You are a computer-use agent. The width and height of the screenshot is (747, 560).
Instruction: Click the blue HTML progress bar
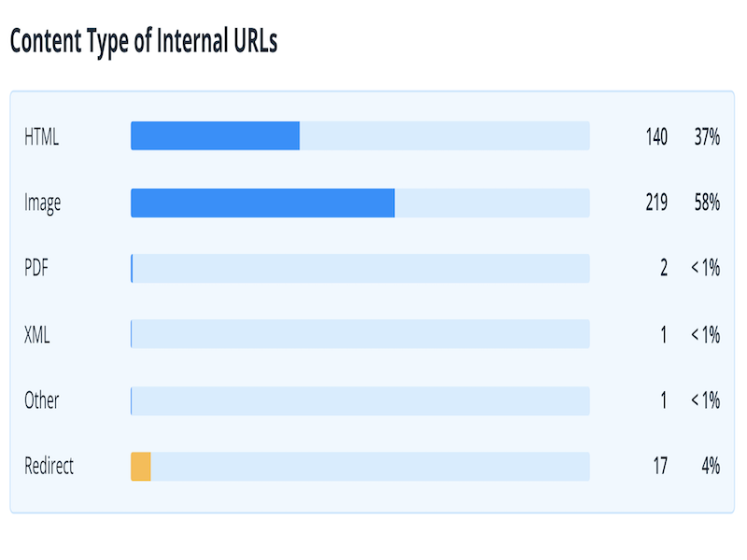215,136
